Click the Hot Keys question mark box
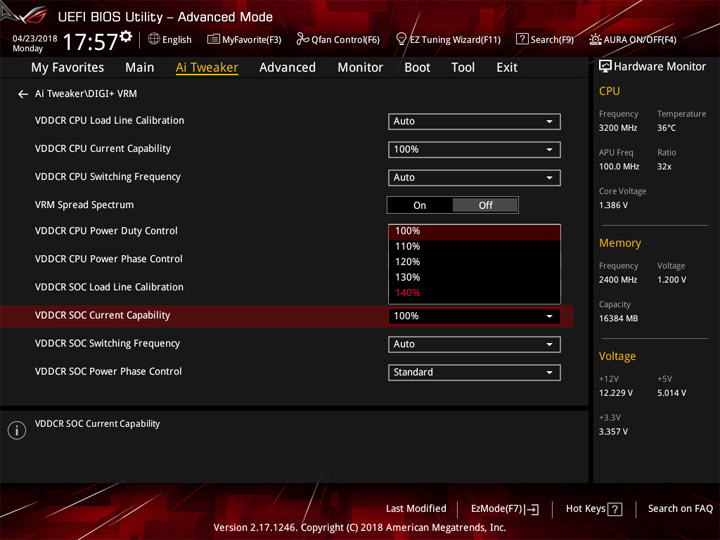Screen dimensions: 720x540 615,509
